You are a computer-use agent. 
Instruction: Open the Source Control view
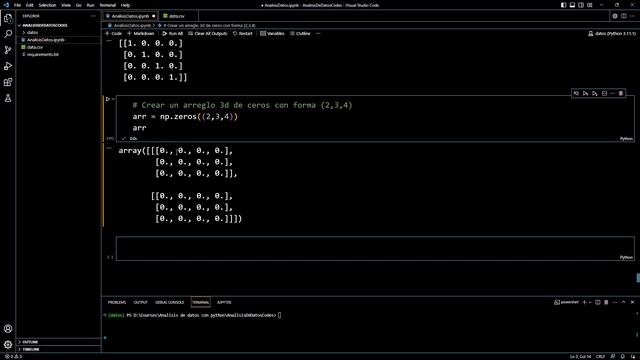(8, 50)
